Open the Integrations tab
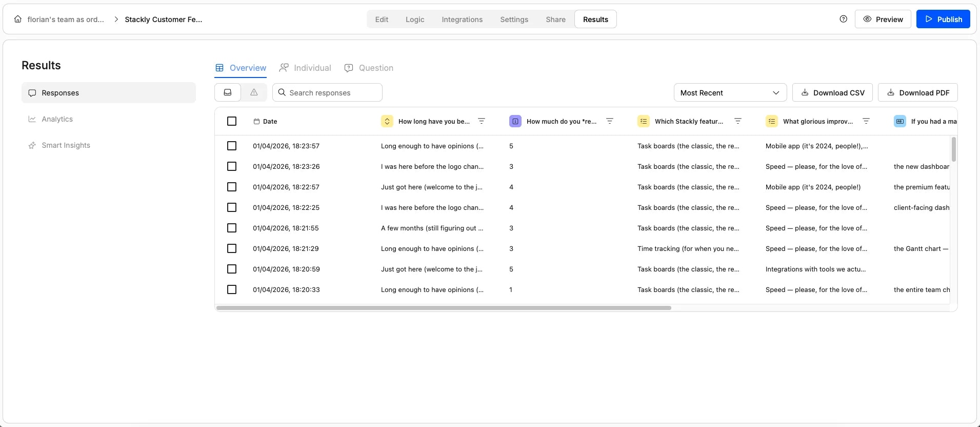Viewport: 980px width, 427px height. click(x=462, y=19)
